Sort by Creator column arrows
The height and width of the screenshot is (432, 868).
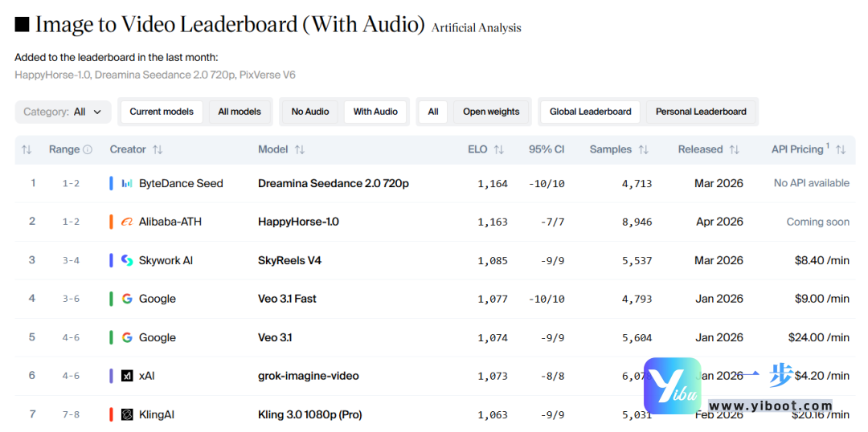pyautogui.click(x=158, y=150)
